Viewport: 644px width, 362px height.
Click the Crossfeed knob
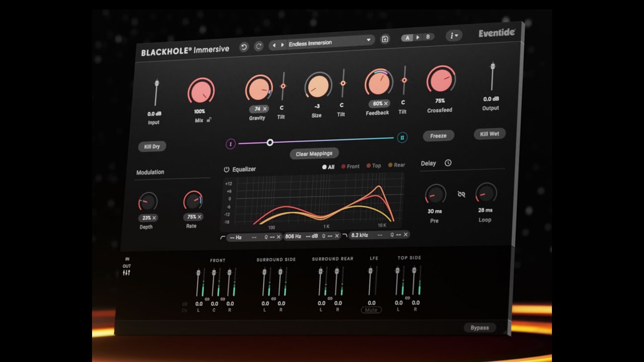coord(440,80)
